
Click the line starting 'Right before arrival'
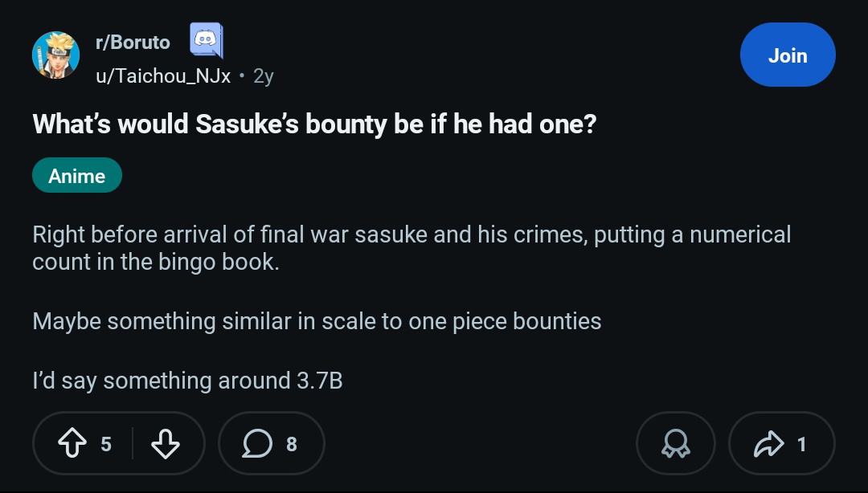pos(411,235)
